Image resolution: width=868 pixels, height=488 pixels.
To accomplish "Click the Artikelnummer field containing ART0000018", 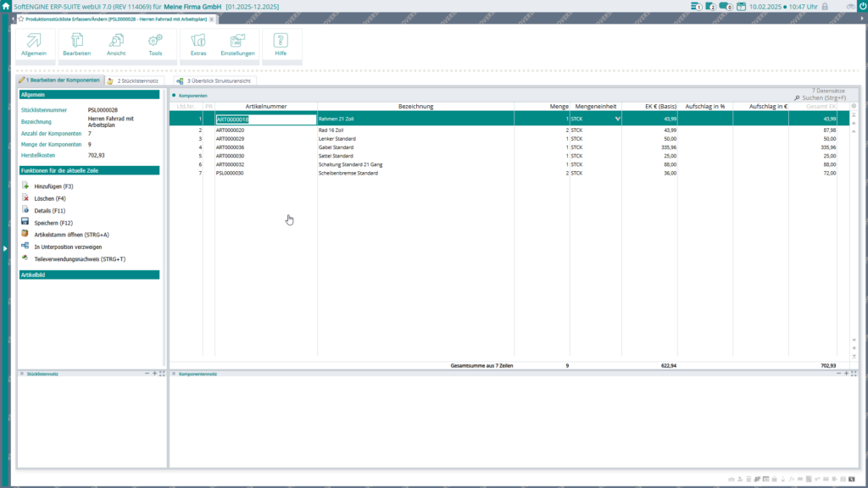I will 265,119.
